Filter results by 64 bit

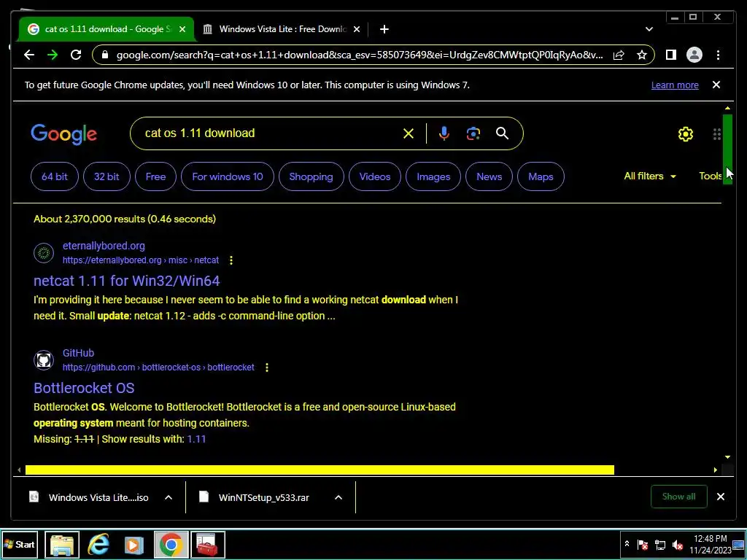[x=54, y=176]
